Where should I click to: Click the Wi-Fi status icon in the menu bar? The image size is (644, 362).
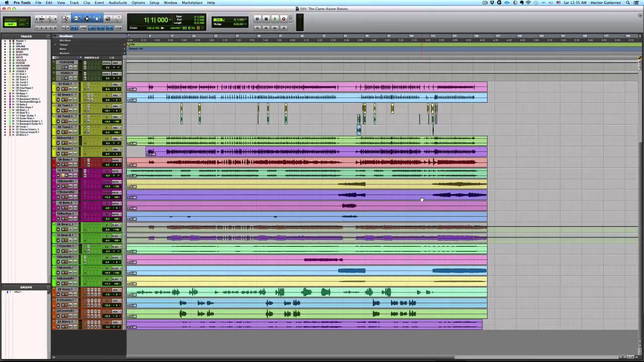pos(528,3)
